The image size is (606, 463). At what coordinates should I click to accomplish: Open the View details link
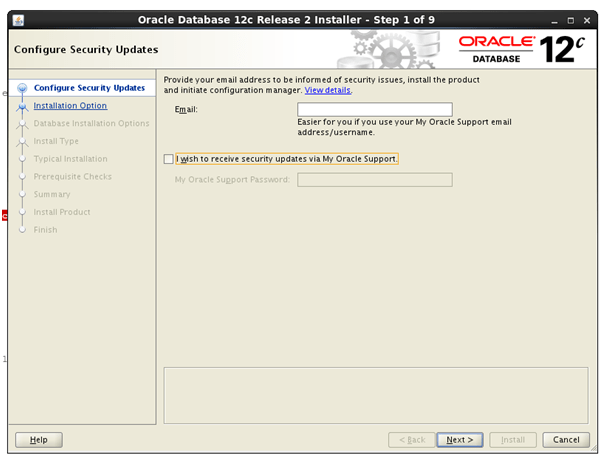click(x=327, y=90)
